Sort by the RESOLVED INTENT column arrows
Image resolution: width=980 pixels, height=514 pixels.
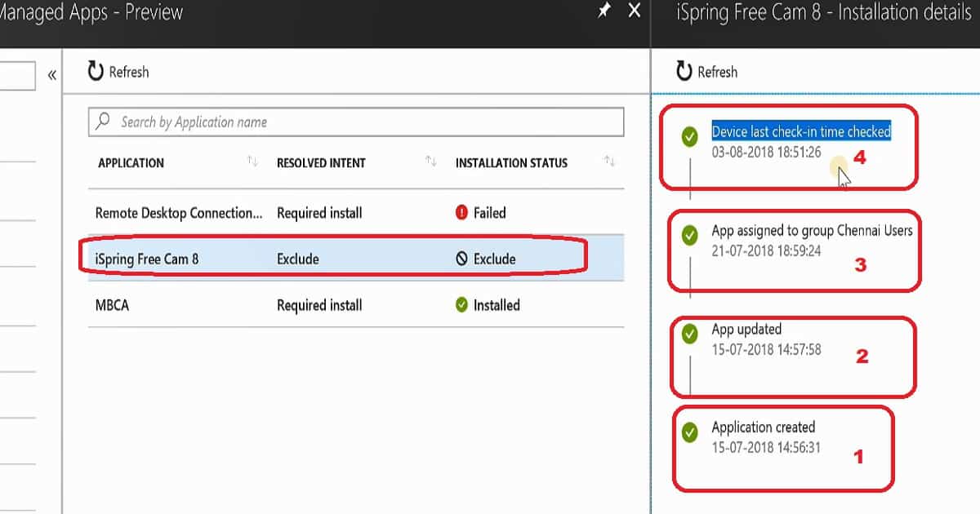[x=431, y=162]
